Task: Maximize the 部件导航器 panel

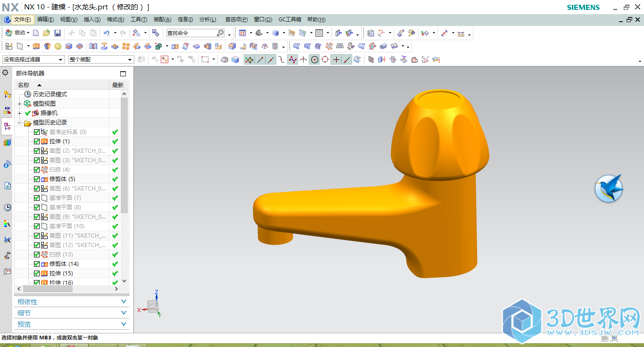Action: click(123, 74)
